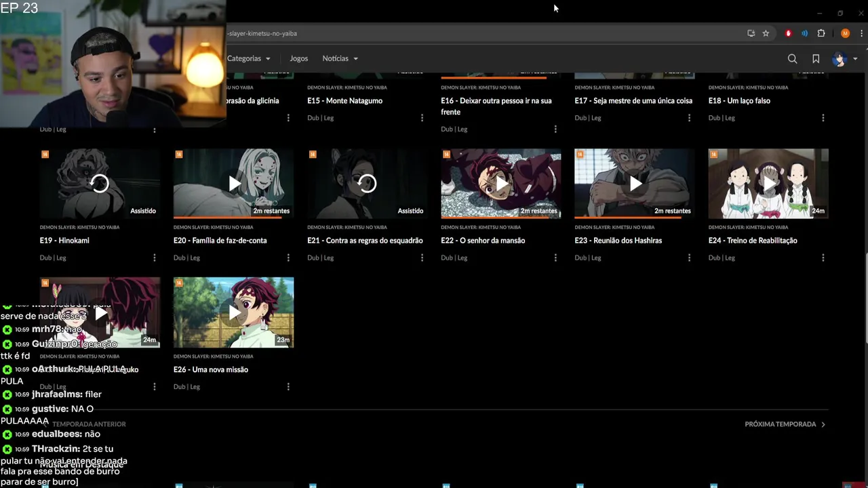The height and width of the screenshot is (488, 868).
Task: Open more options for E19 - Hinokami
Action: 154,258
